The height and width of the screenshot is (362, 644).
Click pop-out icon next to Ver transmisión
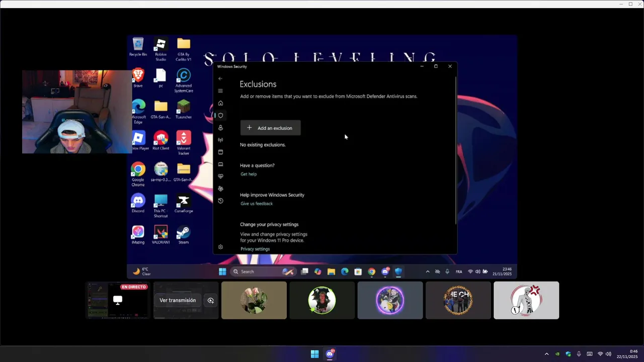point(211,300)
